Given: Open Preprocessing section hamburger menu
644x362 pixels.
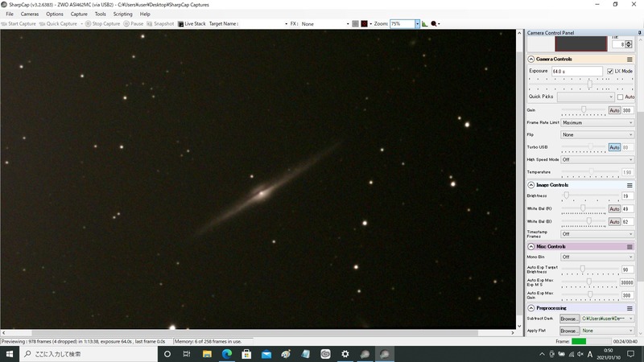Looking at the screenshot, I should point(630,308).
